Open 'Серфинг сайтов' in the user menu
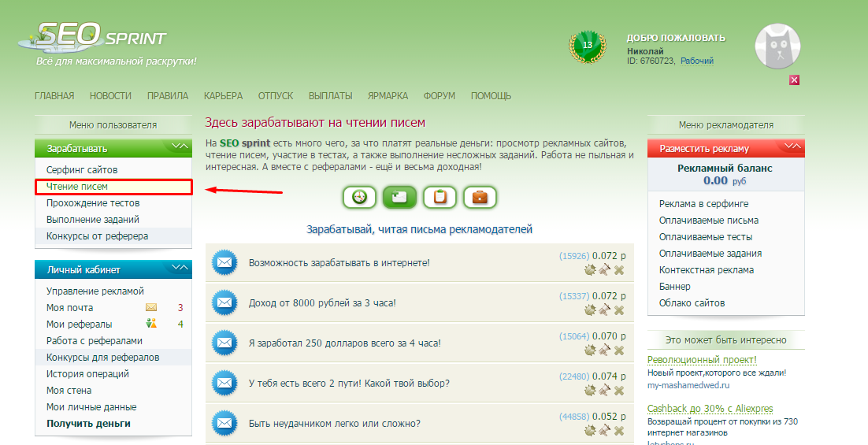Viewport: 868px width, 445px height. click(82, 170)
